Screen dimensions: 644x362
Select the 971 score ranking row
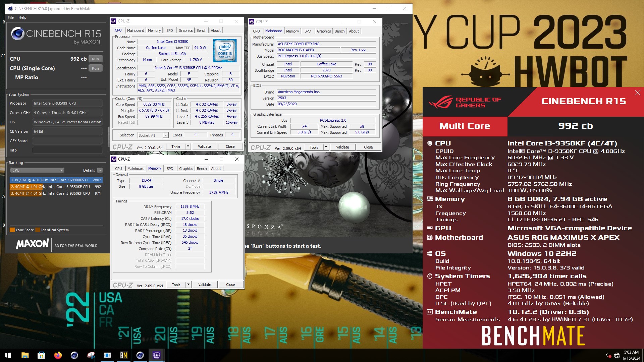point(56,193)
